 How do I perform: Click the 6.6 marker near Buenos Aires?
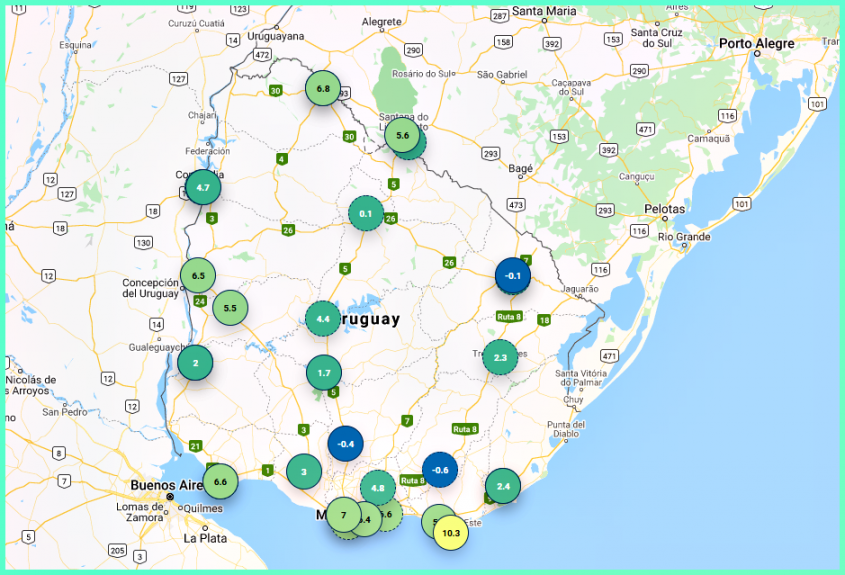[220, 482]
